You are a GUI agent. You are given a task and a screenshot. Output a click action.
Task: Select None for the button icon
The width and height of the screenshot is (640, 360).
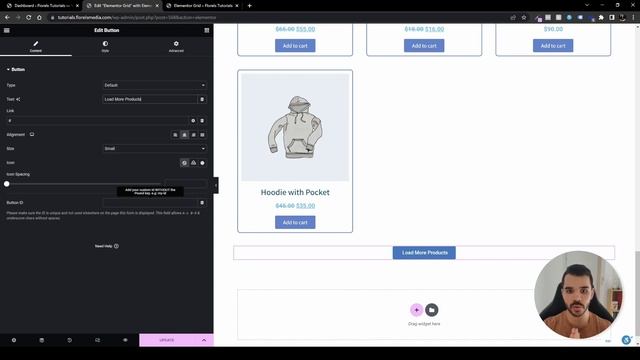point(184,163)
